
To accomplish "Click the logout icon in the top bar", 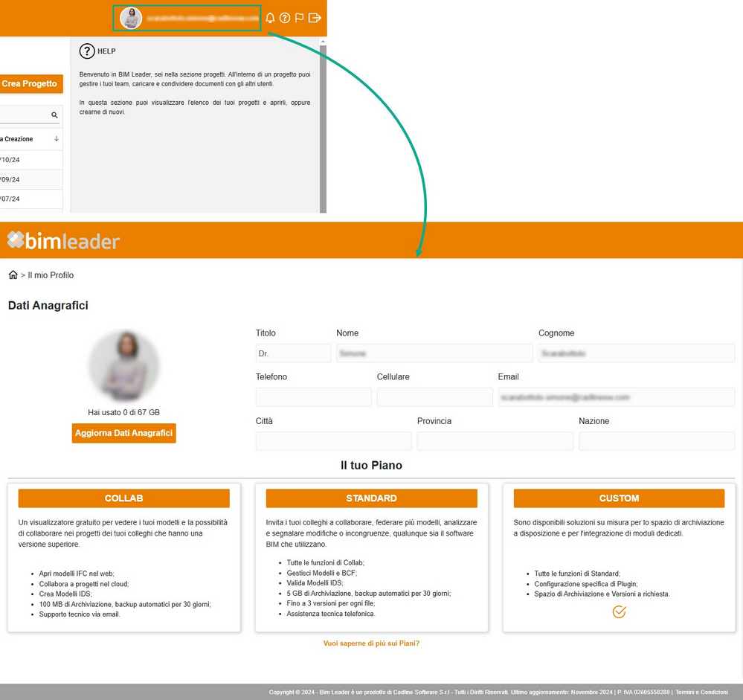I will pos(315,18).
